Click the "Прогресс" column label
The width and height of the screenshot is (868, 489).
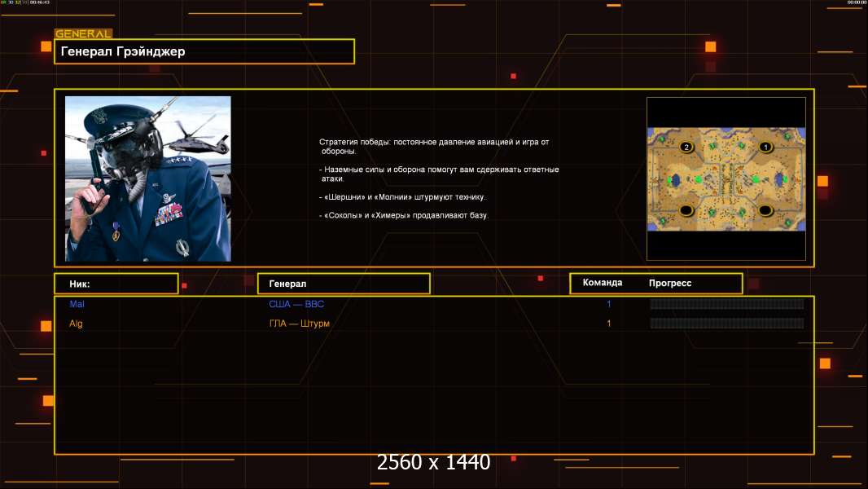(x=670, y=284)
